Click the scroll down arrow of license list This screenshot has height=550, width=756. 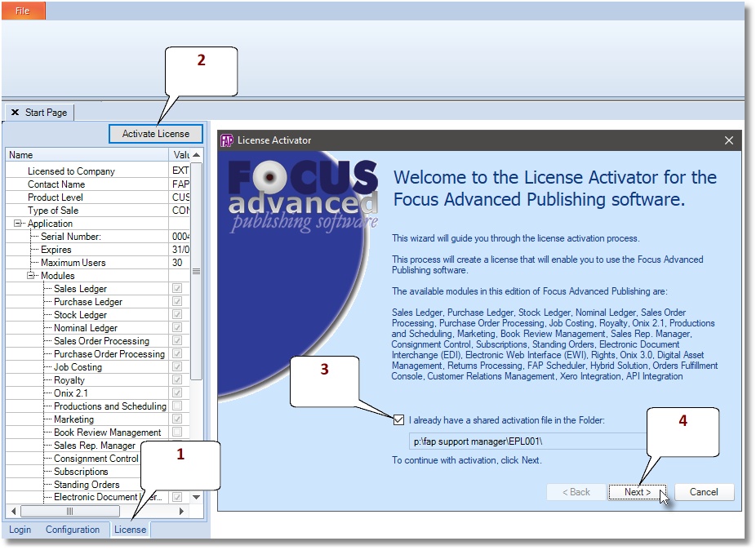pyautogui.click(x=196, y=497)
